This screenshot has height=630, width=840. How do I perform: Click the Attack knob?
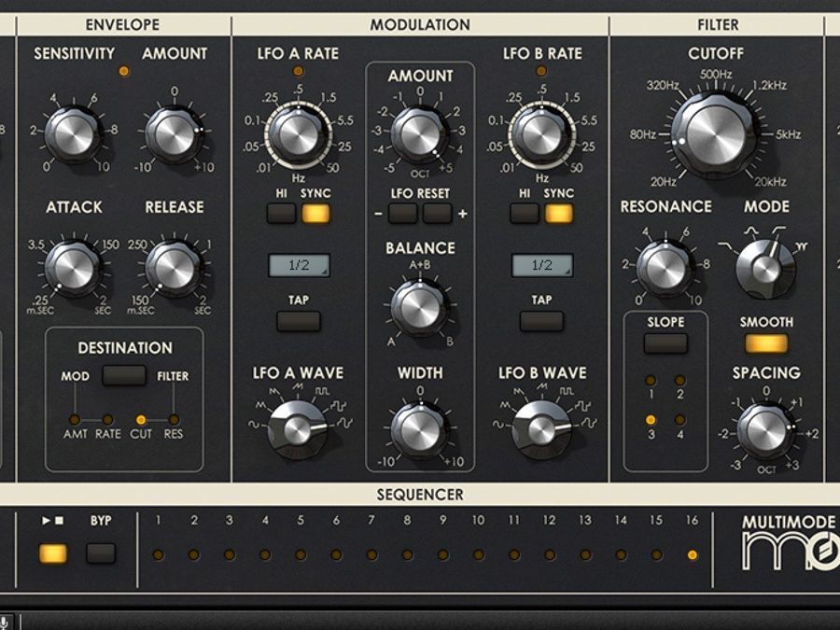click(x=74, y=268)
